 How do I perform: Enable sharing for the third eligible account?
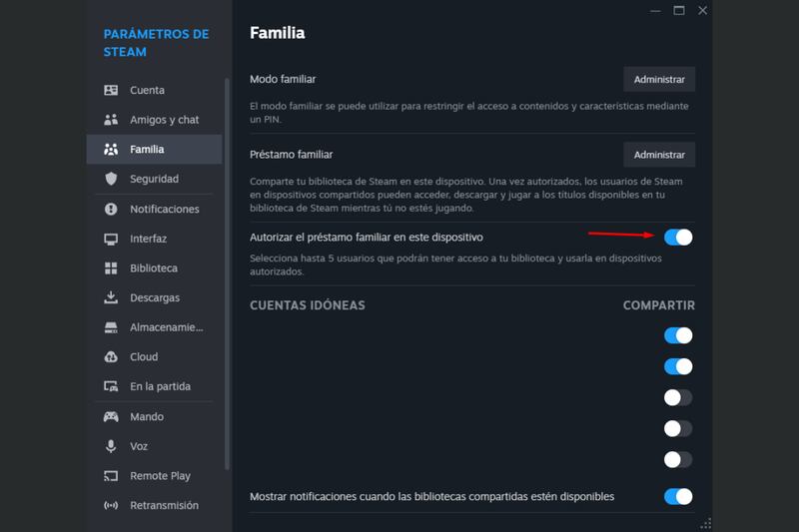678,397
